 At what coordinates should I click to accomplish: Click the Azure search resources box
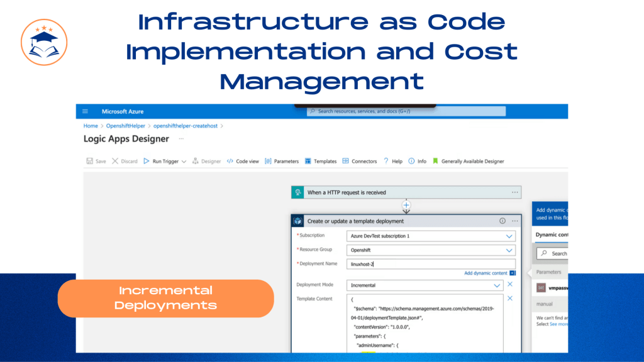point(406,111)
